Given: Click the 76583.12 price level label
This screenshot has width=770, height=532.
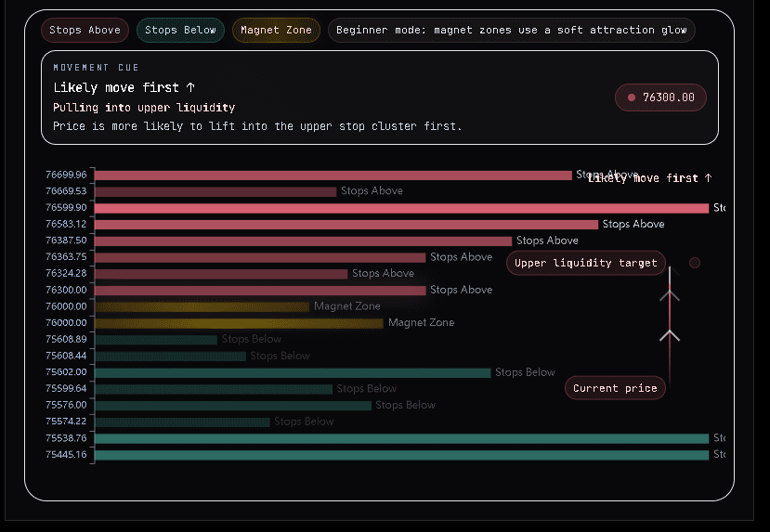Looking at the screenshot, I should pyautogui.click(x=66, y=224).
